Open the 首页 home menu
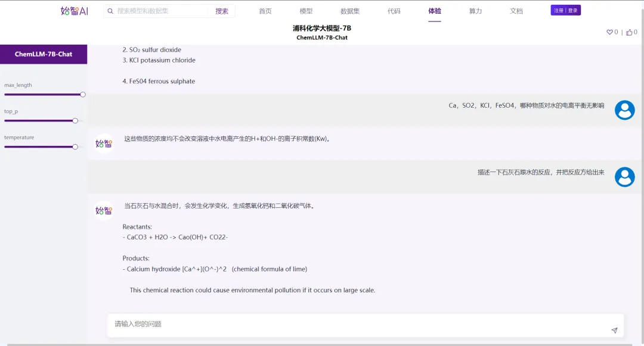The height and width of the screenshot is (346, 644). [265, 11]
